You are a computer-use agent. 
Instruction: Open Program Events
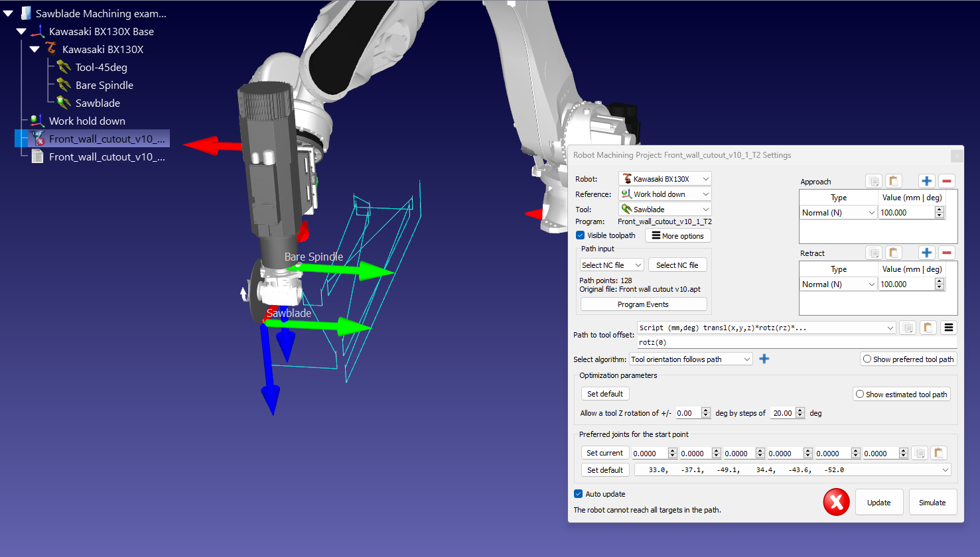643,304
